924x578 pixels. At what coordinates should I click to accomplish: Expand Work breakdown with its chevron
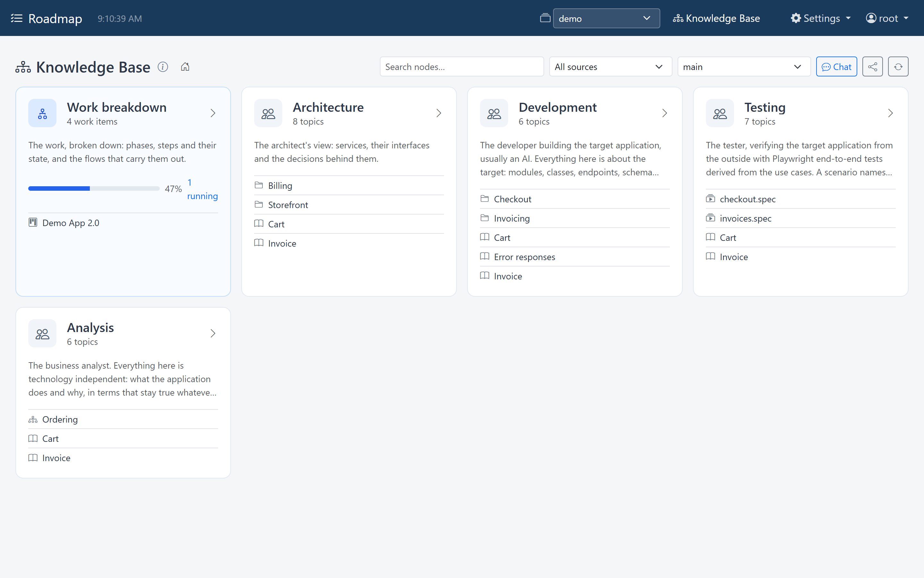[213, 113]
